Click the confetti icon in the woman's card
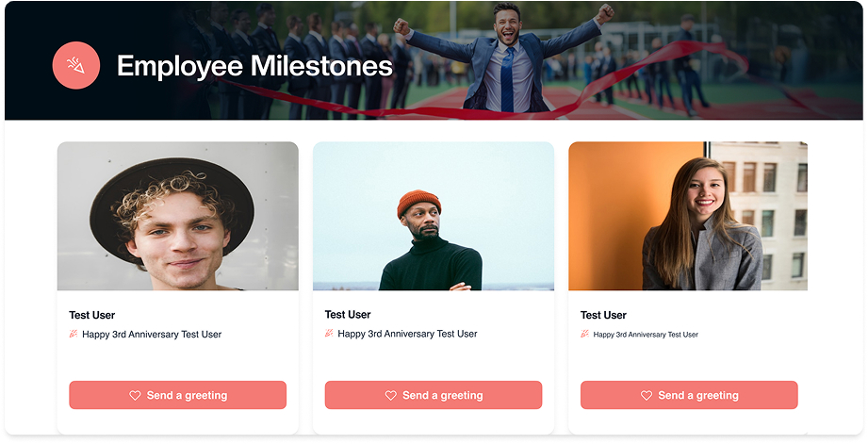This screenshot has height=444, width=868. 584,334
